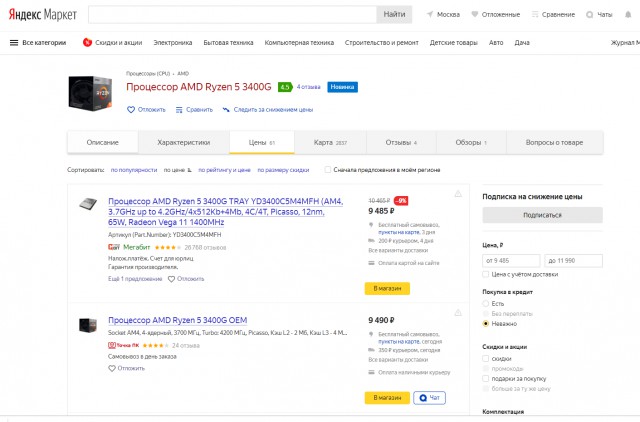
Task: Sort offers по цене
Action: click(177, 170)
